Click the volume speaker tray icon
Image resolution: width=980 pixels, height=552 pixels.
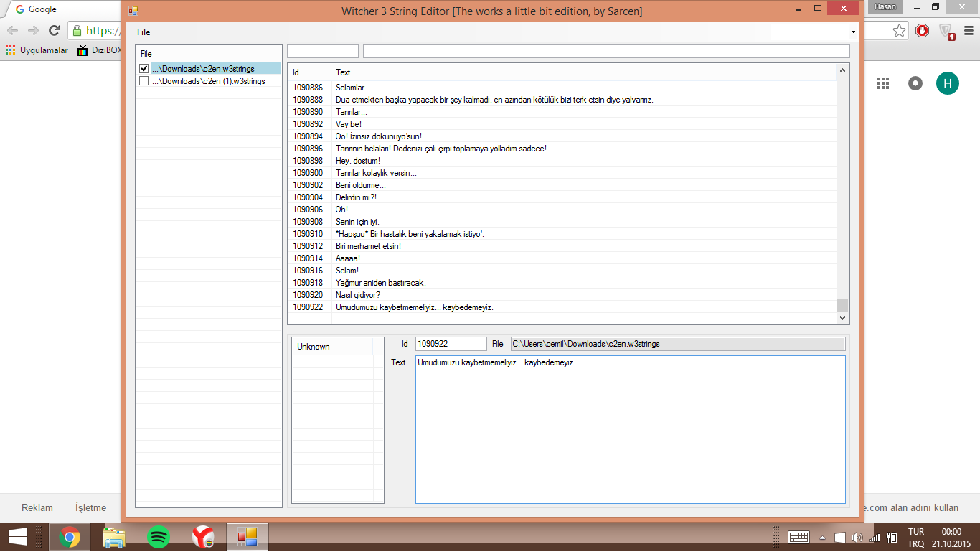(857, 537)
